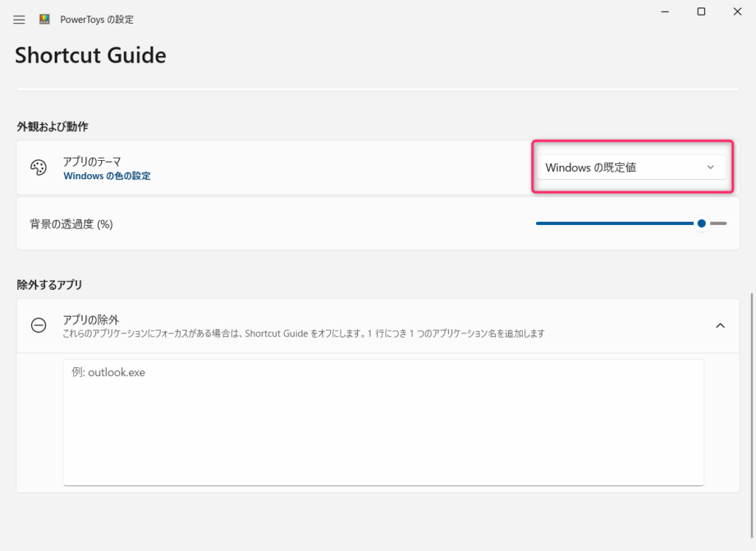The width and height of the screenshot is (756, 551).
Task: Click the Shortcut Guide page heading
Action: [91, 55]
